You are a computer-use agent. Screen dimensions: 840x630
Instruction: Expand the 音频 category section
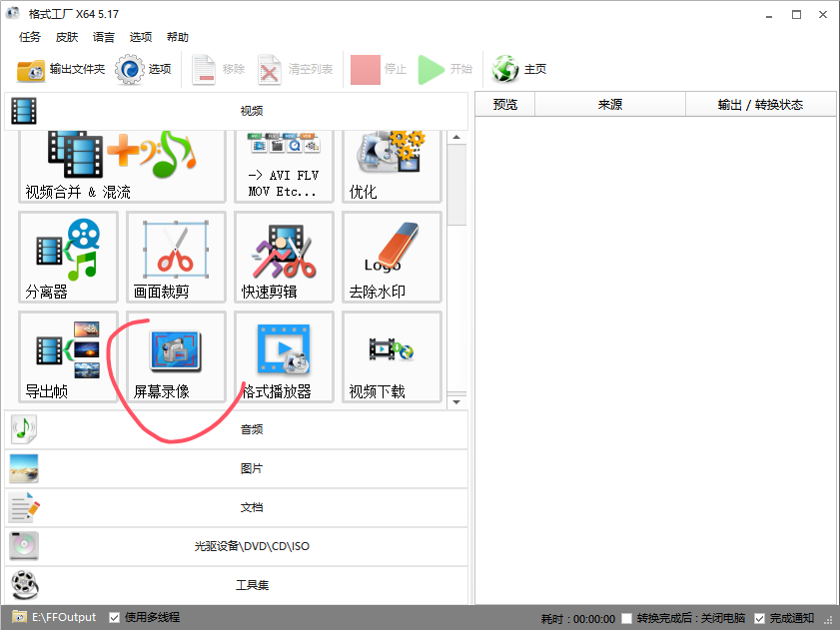237,429
